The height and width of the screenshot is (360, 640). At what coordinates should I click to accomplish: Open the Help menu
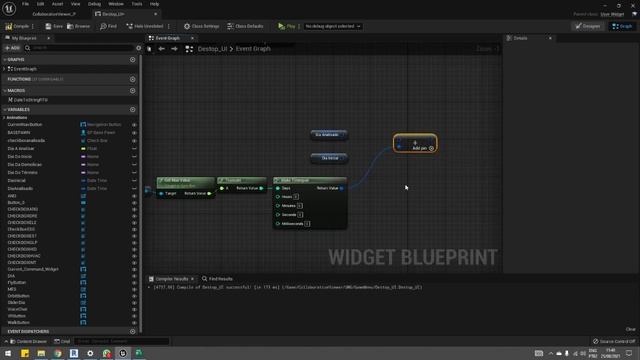pos(154,4)
